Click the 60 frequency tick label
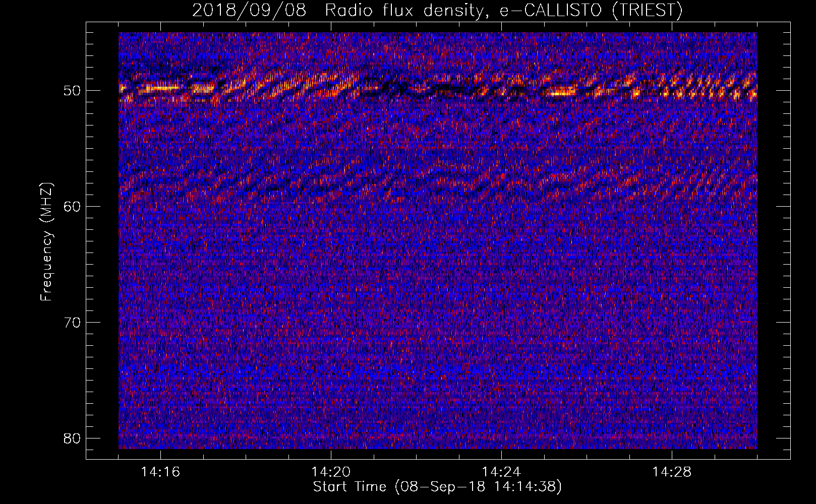The width and height of the screenshot is (816, 504). 72,206
